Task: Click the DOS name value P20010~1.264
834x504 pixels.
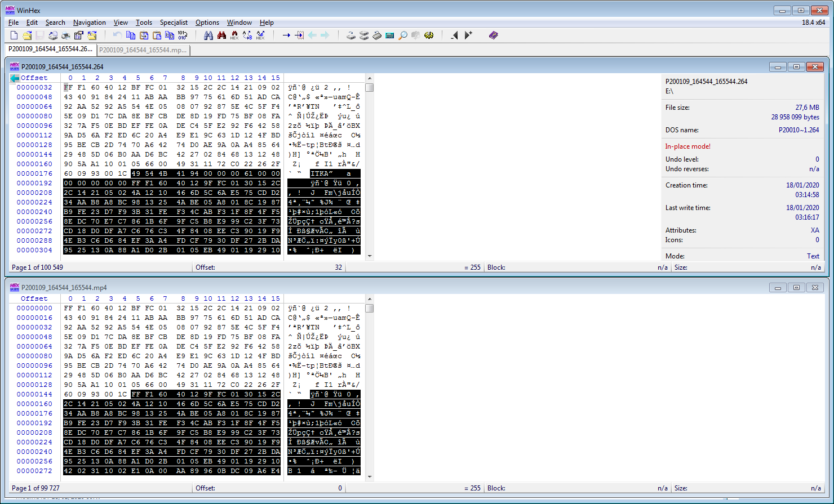Action: click(799, 130)
